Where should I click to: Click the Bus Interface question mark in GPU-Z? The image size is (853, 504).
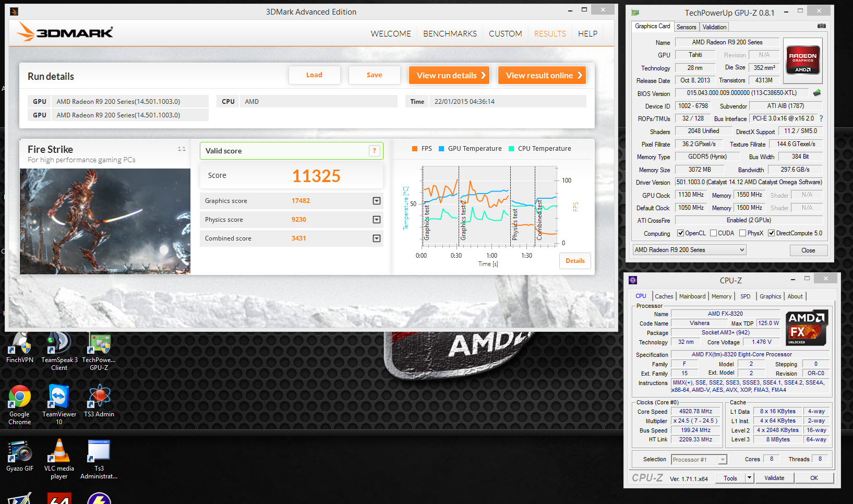click(x=821, y=118)
